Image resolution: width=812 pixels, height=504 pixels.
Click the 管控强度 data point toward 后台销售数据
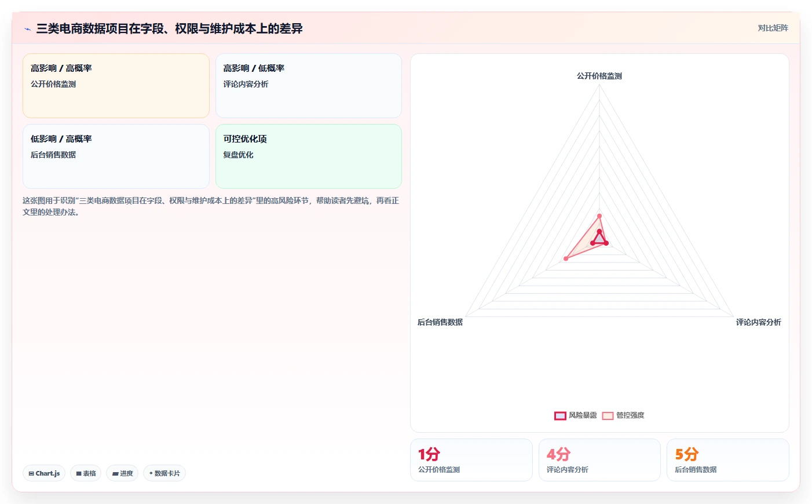click(566, 258)
